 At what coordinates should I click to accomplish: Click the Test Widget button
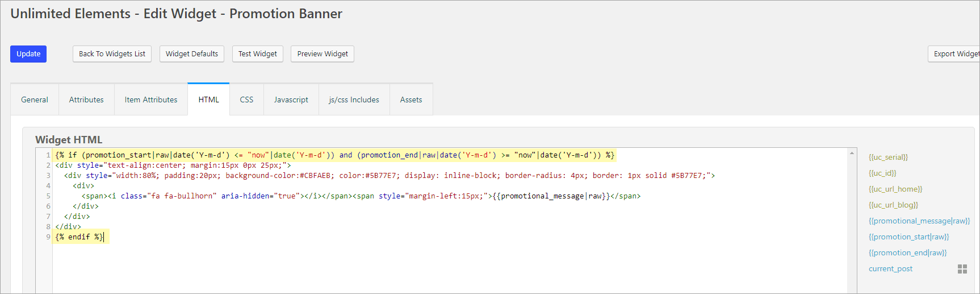[258, 54]
